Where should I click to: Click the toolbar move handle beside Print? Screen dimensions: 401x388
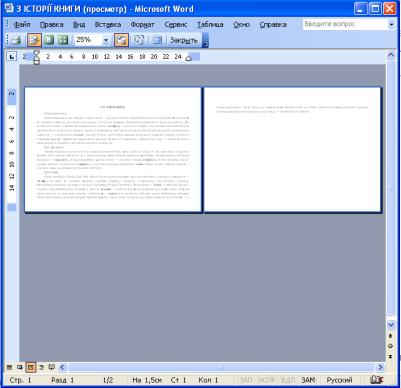point(8,40)
